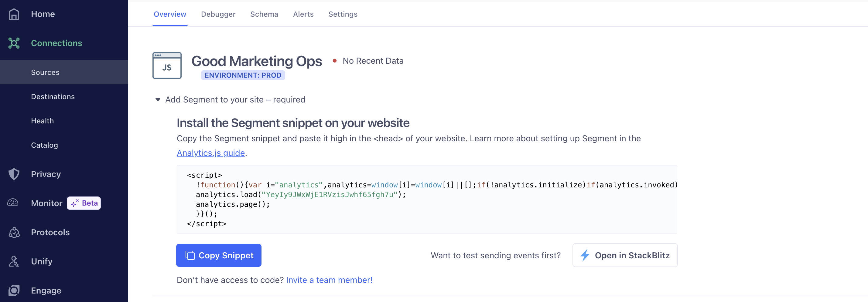Switch to the Overview tab
Viewport: 868px width, 302px height.
coord(170,14)
